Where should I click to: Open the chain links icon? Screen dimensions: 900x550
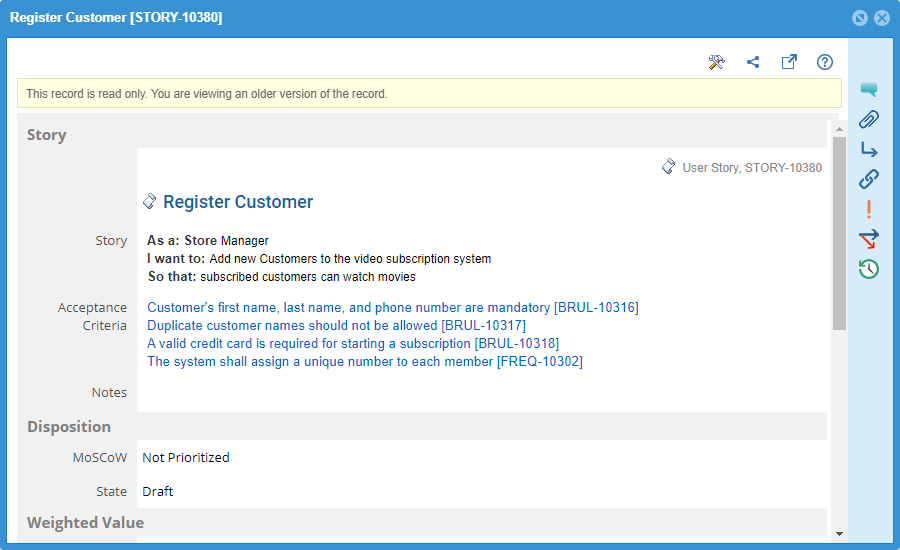(869, 179)
